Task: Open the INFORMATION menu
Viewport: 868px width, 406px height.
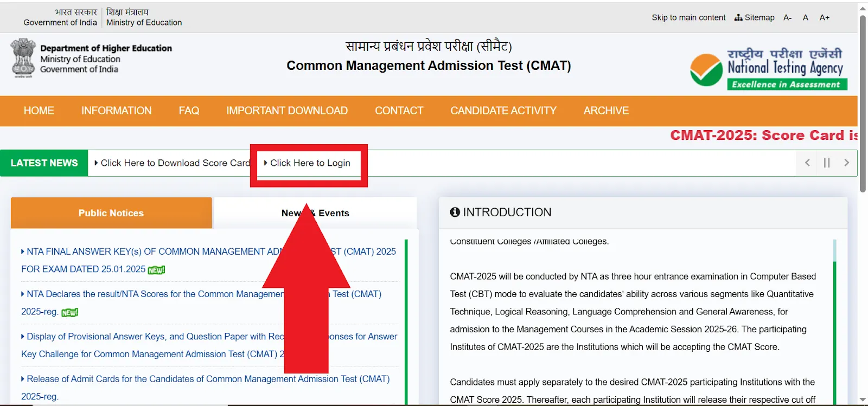Action: (117, 111)
